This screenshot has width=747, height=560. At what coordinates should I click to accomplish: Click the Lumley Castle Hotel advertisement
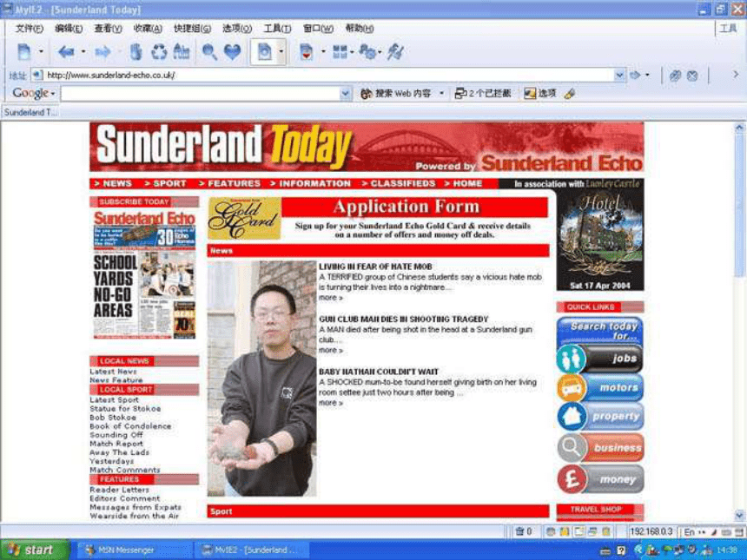coord(600,240)
